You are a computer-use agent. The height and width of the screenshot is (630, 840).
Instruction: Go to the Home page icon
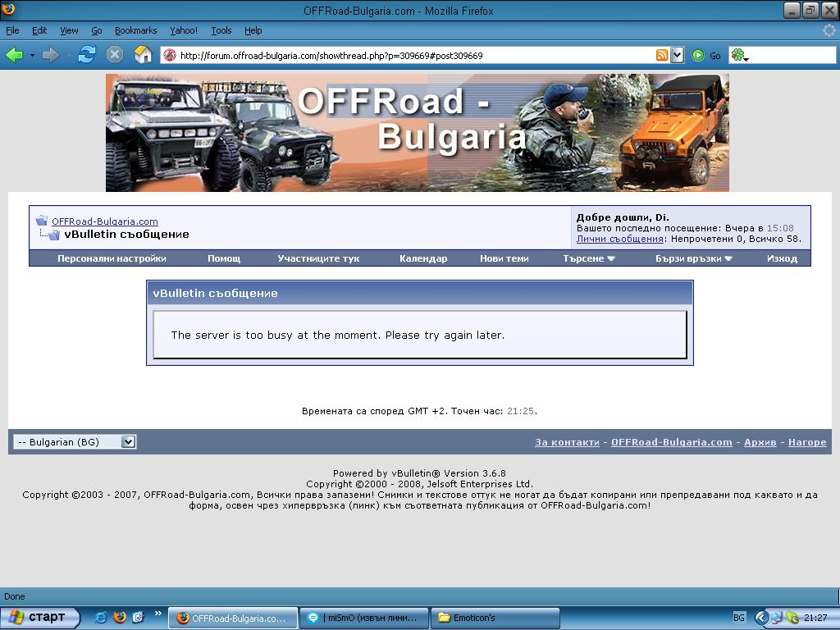(143, 55)
